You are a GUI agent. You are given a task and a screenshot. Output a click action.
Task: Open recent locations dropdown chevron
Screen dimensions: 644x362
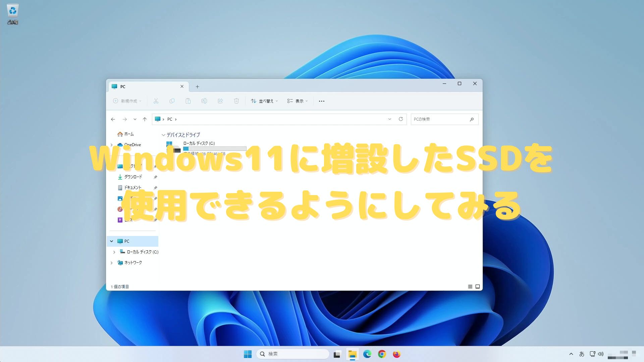[135, 119]
